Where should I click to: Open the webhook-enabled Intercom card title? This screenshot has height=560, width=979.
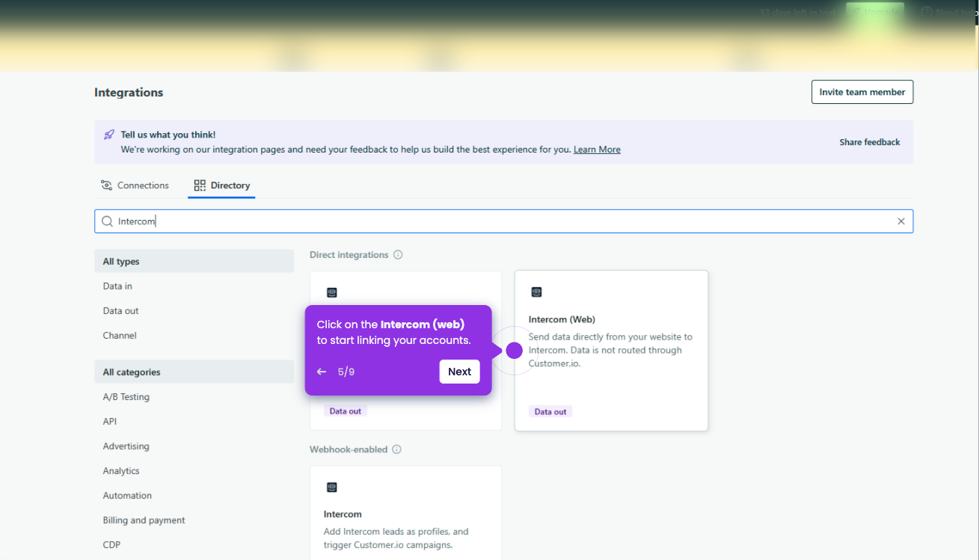point(343,514)
